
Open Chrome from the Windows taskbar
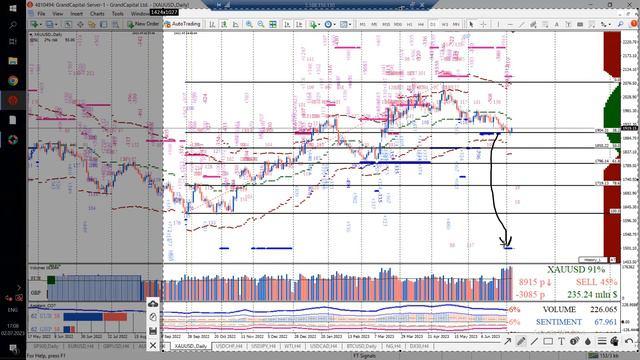pyautogui.click(x=13, y=80)
